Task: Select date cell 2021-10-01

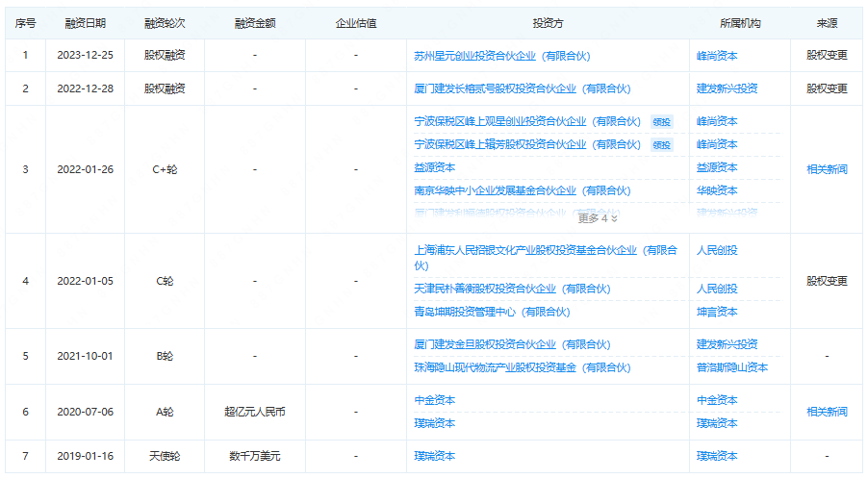Action: (86, 356)
